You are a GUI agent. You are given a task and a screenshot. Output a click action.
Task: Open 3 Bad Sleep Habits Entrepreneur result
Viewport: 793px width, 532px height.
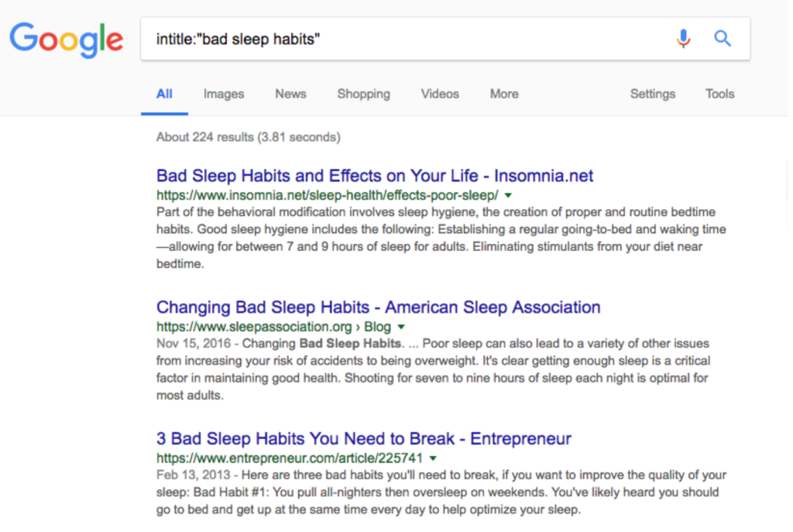[x=364, y=438]
